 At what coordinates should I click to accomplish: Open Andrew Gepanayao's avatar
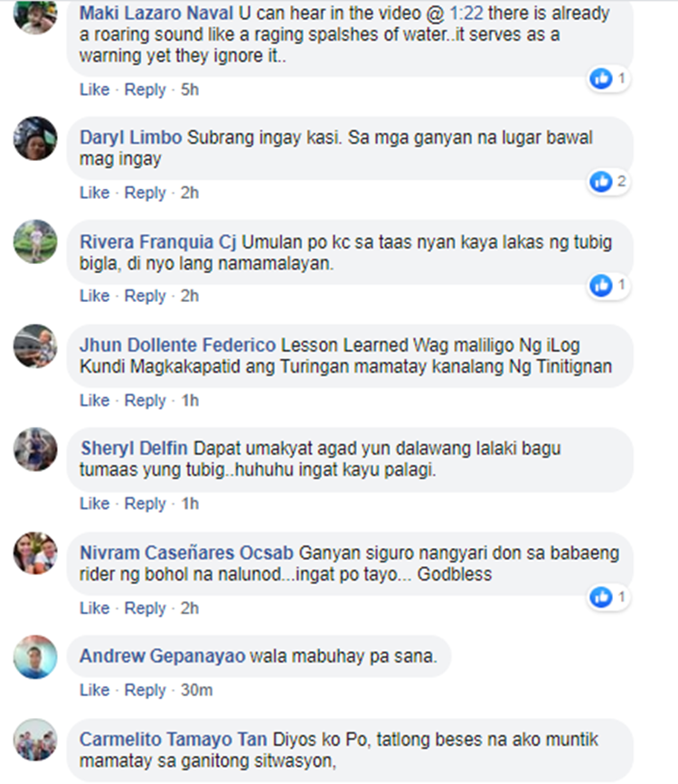point(35,657)
